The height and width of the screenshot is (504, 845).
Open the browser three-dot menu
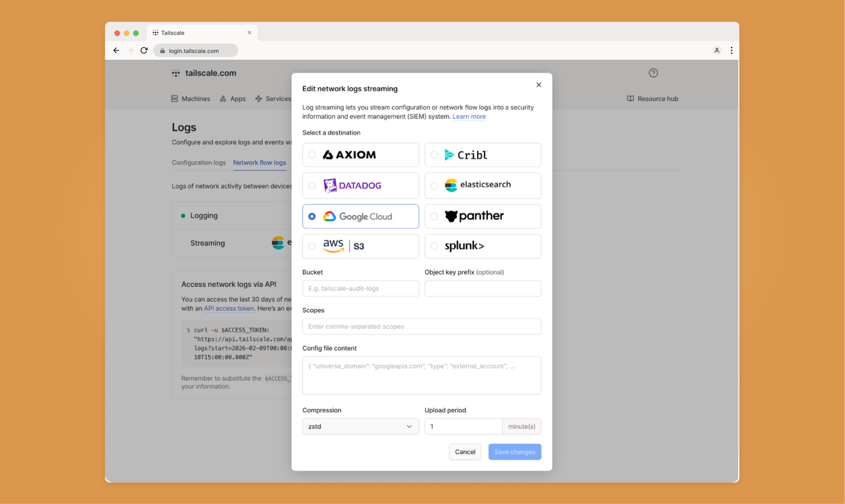click(732, 51)
